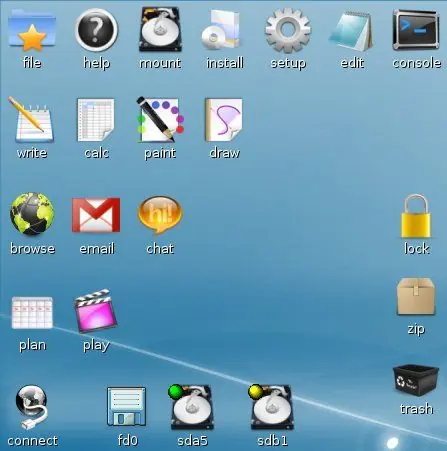
Task: Click the lock padlock icon
Action: [x=416, y=216]
